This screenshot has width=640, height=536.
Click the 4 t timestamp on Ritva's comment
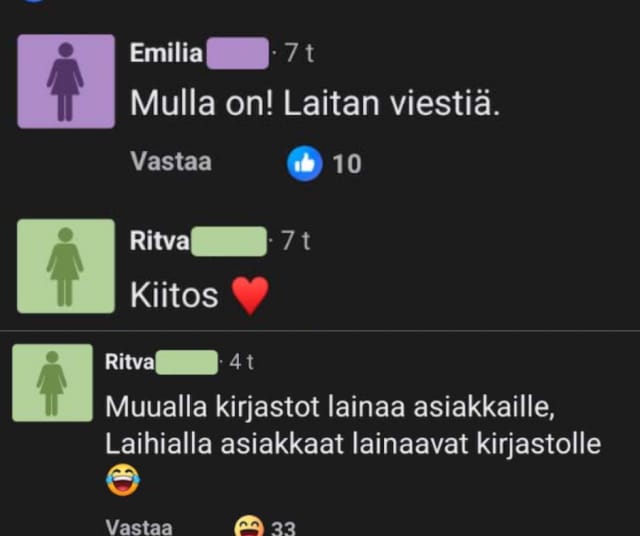242,362
